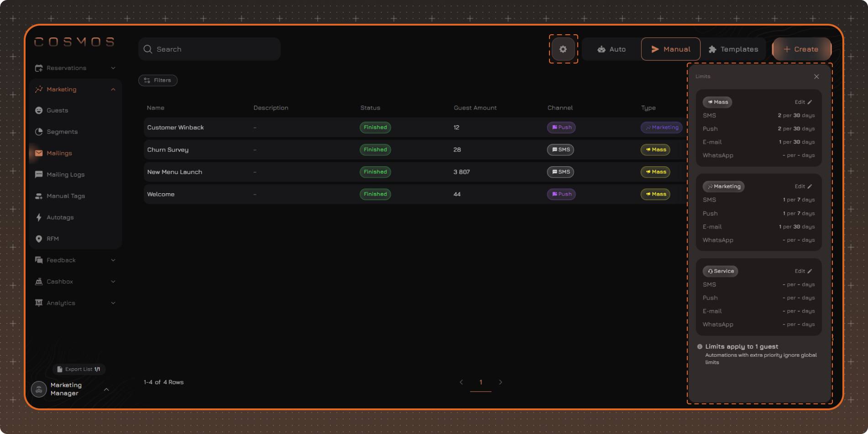The height and width of the screenshot is (434, 868).
Task: Collapse the Marketing section chevron
Action: tap(113, 89)
